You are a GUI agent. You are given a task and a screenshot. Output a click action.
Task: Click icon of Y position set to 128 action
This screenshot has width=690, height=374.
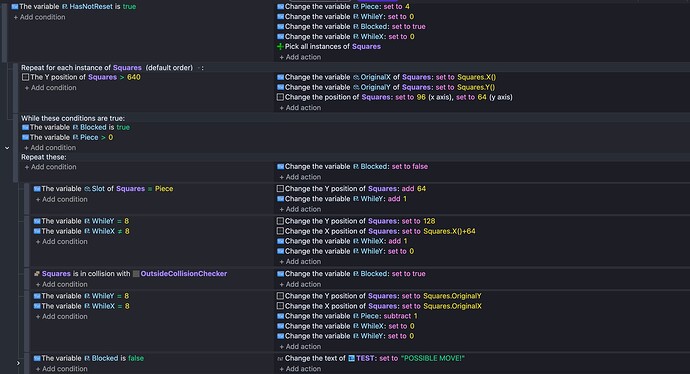click(x=280, y=221)
